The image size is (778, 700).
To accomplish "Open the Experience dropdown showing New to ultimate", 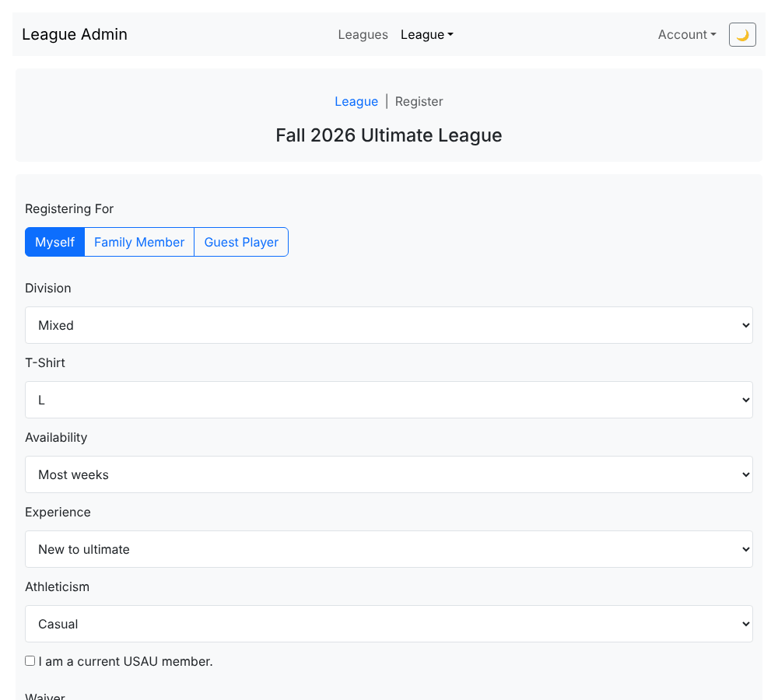I will [389, 549].
